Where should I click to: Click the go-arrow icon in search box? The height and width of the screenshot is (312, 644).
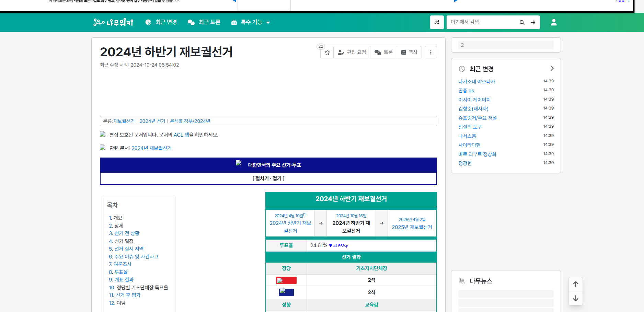533,22
